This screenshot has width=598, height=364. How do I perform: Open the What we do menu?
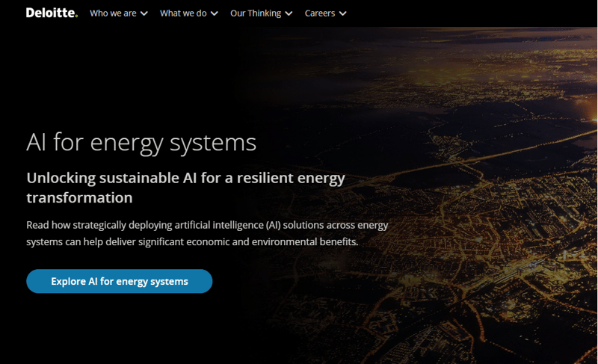coord(183,13)
